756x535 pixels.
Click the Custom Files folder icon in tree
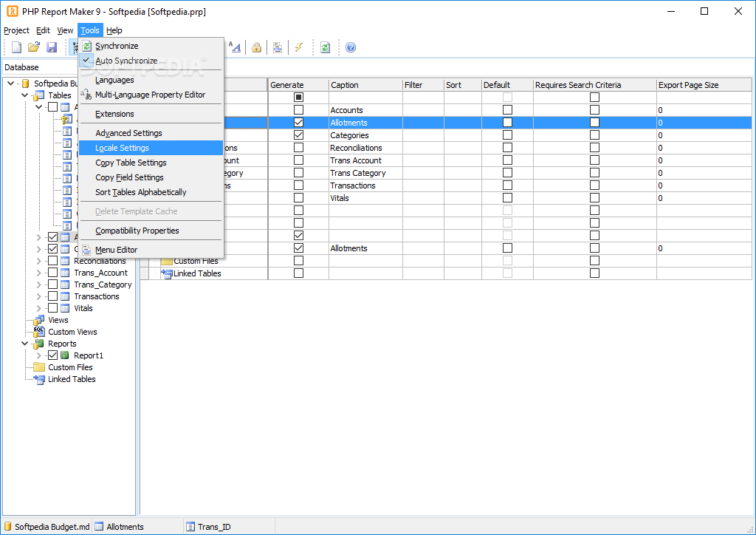38,367
